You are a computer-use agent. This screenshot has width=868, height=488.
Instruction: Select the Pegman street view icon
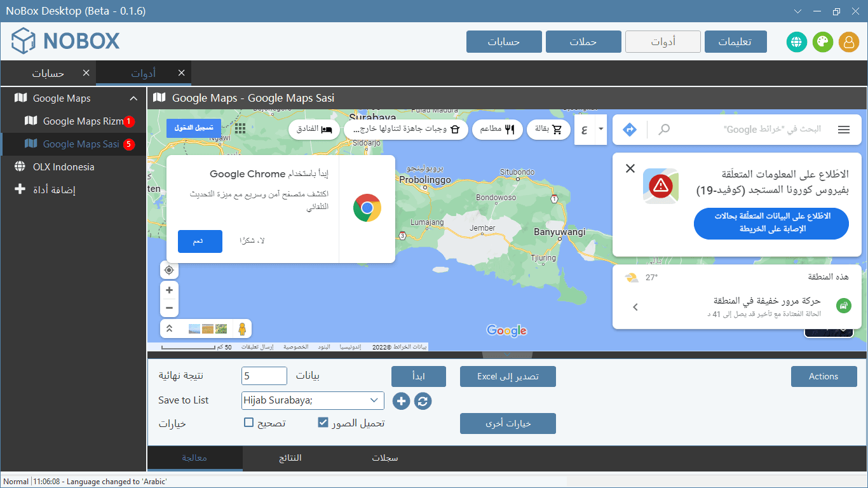pos(241,329)
